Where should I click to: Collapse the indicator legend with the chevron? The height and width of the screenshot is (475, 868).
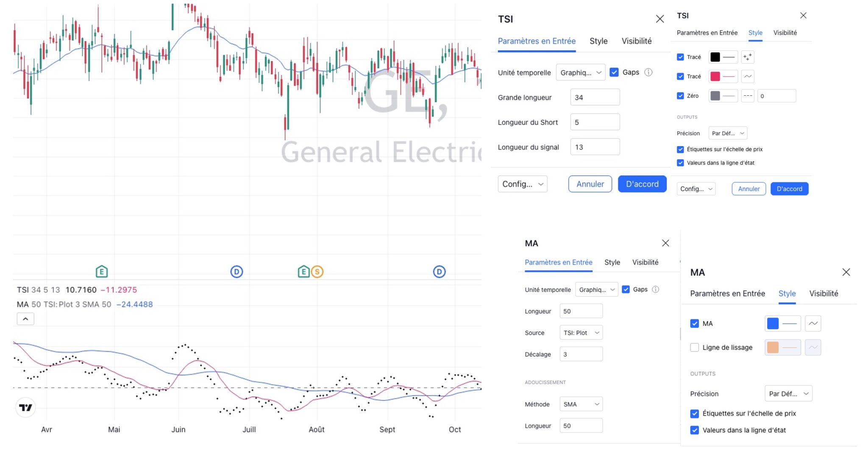click(x=25, y=319)
